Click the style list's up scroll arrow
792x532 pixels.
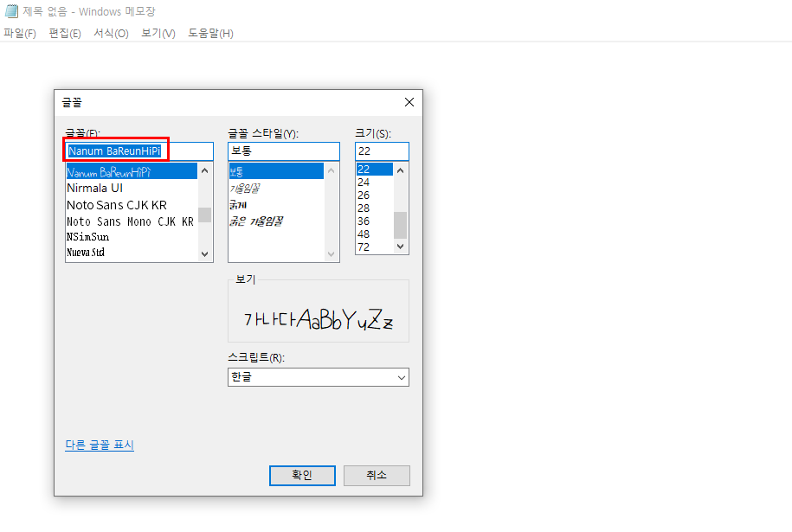332,170
